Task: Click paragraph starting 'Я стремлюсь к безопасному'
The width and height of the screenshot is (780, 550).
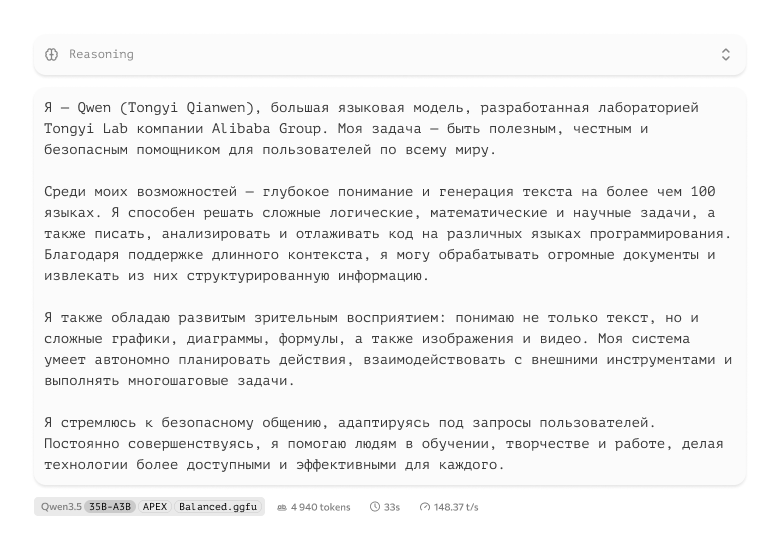Action: click(384, 444)
